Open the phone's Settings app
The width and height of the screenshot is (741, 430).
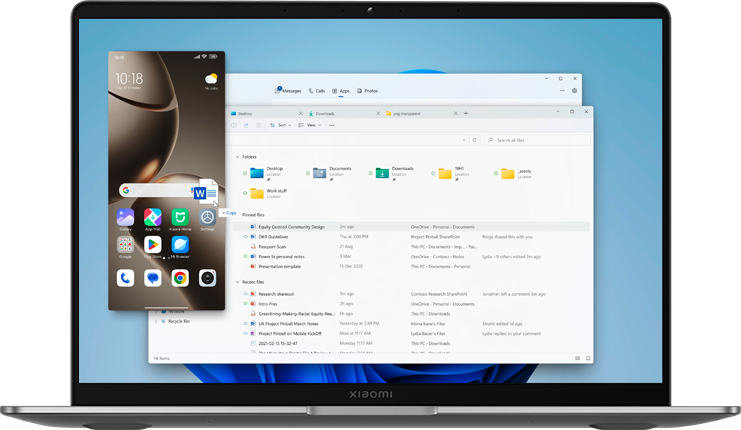207,218
